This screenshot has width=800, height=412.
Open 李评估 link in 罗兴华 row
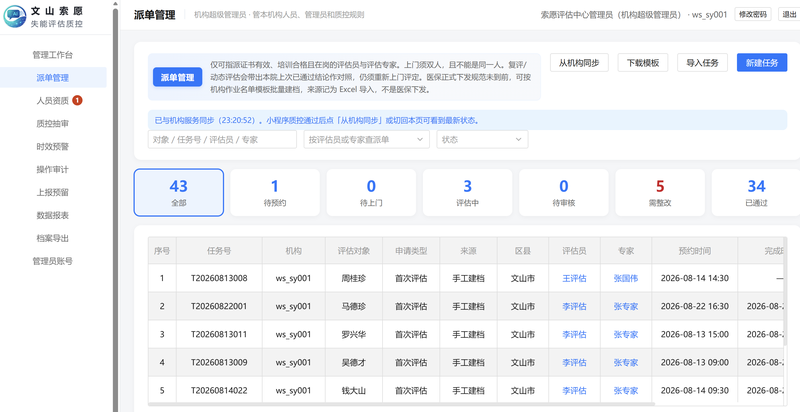(x=574, y=334)
